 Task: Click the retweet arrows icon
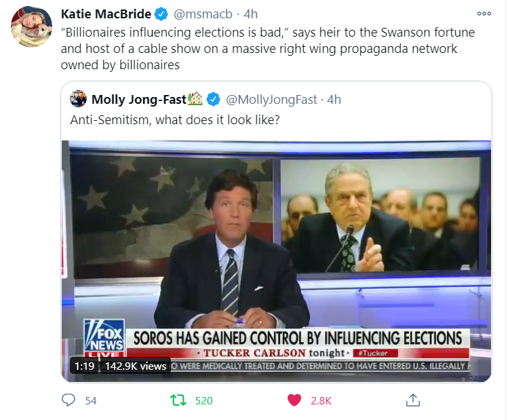178,400
